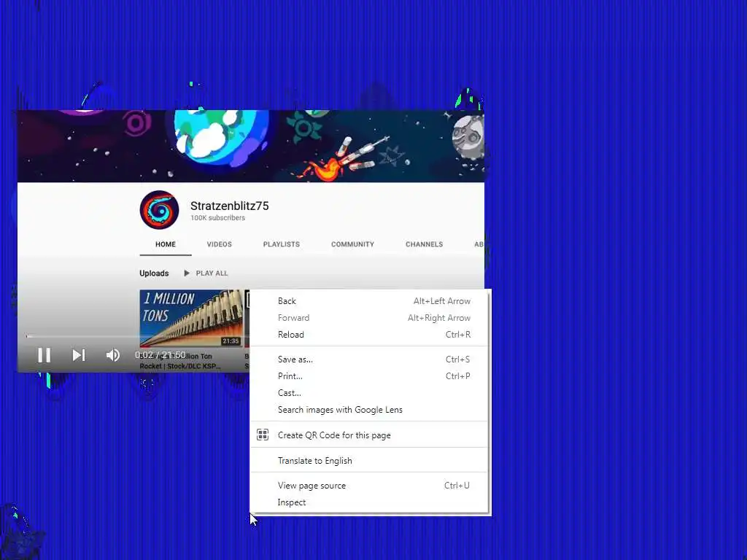The width and height of the screenshot is (747, 560).
Task: Open the CHANNELS tab
Action: point(424,244)
